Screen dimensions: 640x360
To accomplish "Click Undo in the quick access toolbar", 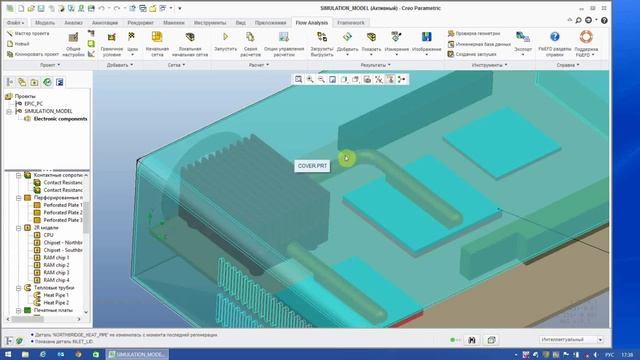I will point(102,8).
